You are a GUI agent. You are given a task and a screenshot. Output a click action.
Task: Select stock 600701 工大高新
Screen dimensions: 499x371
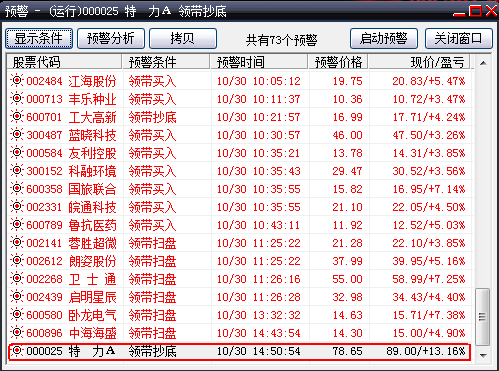click(71, 117)
